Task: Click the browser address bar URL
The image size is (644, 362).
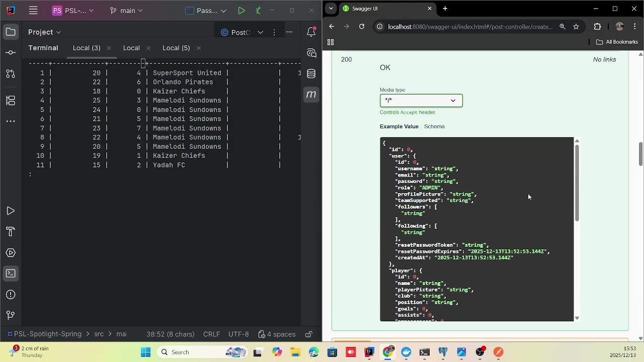Action: click(x=470, y=27)
